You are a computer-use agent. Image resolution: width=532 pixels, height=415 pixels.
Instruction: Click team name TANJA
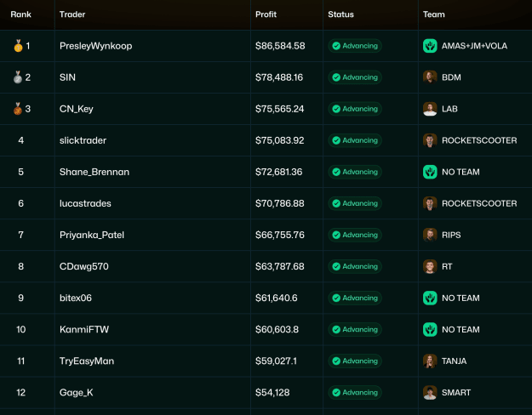point(454,361)
